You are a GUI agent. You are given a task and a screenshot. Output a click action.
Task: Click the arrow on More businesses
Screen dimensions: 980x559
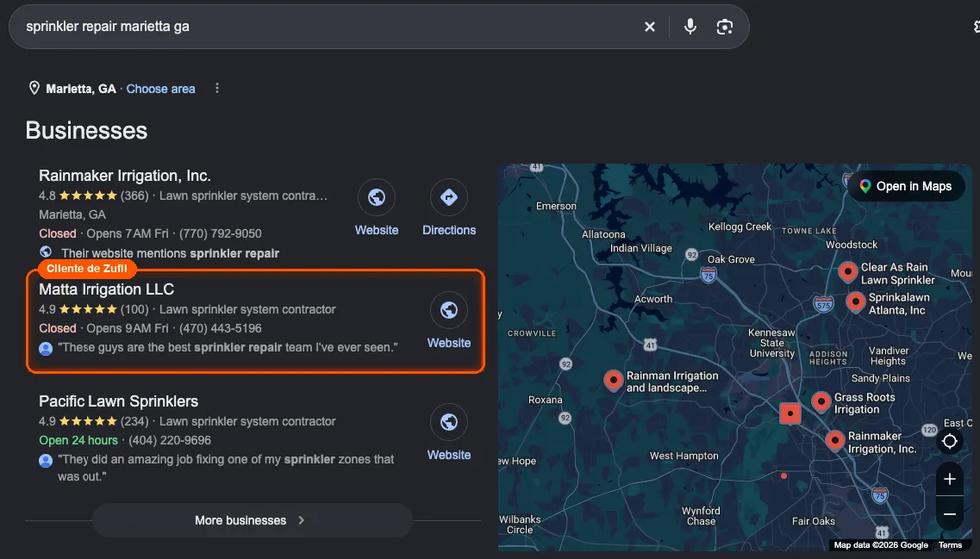click(302, 520)
